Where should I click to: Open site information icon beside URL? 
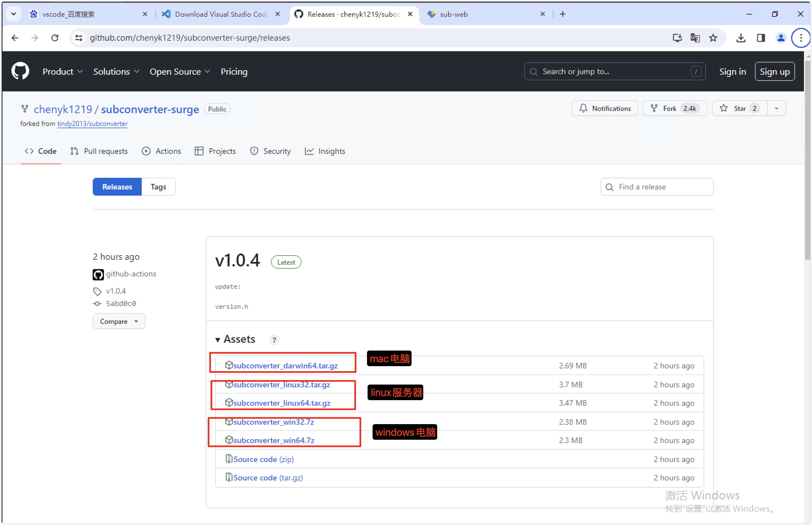79,38
